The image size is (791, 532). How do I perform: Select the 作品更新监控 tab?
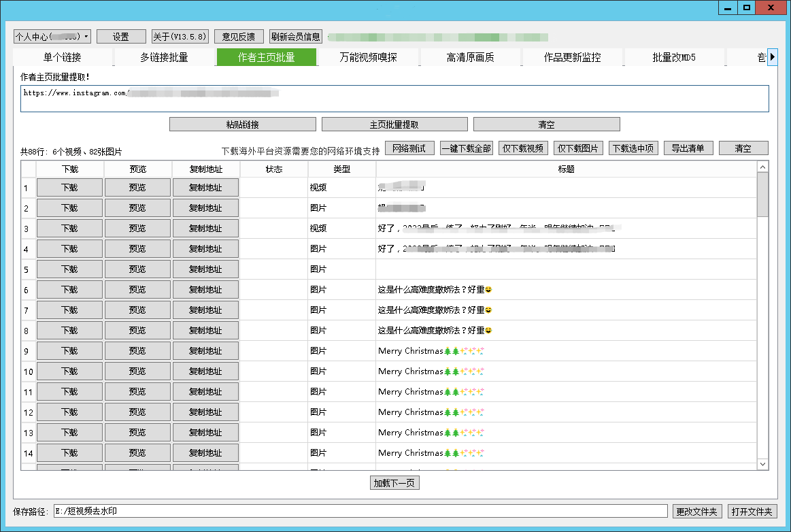(572, 57)
